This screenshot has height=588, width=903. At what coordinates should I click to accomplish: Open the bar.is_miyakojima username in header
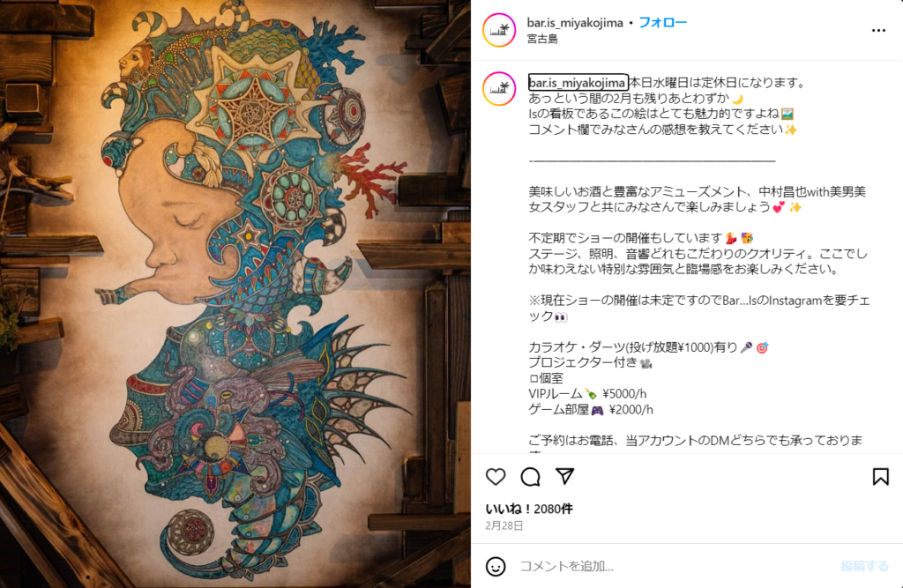[x=575, y=23]
